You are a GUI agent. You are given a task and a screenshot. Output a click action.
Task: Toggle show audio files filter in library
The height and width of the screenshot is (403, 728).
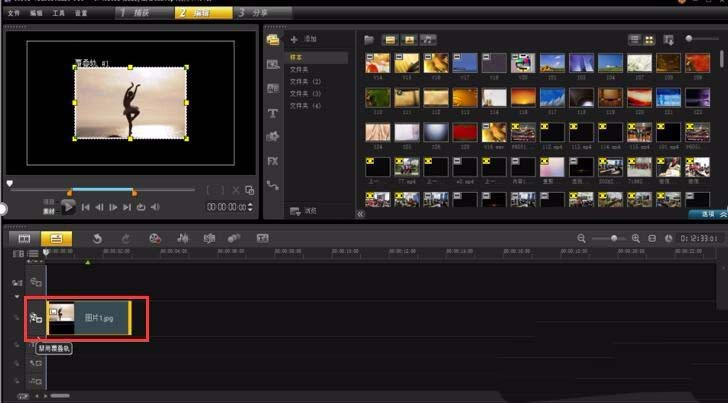pyautogui.click(x=429, y=39)
